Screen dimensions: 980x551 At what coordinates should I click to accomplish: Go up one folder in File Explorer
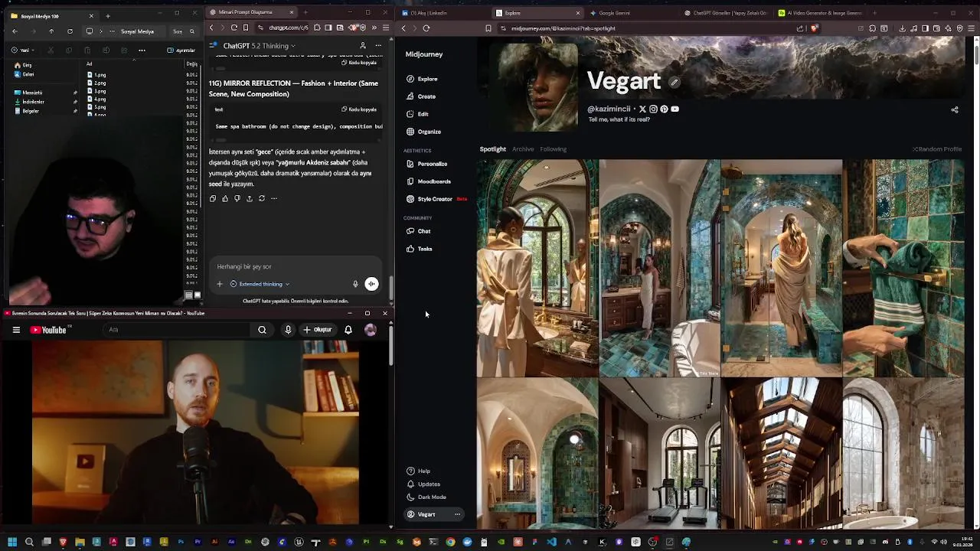[x=51, y=31]
